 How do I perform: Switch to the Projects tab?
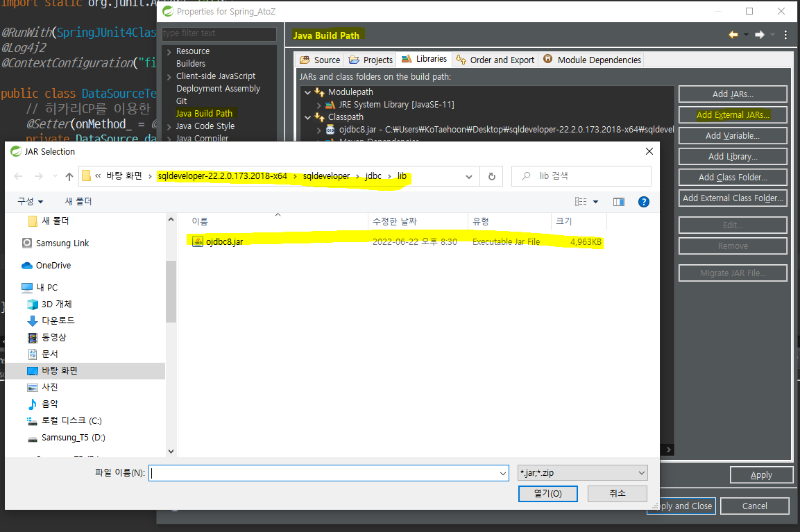click(371, 60)
